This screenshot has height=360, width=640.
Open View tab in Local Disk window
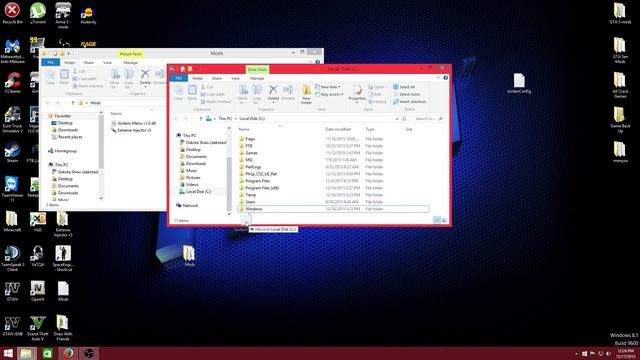click(x=236, y=78)
